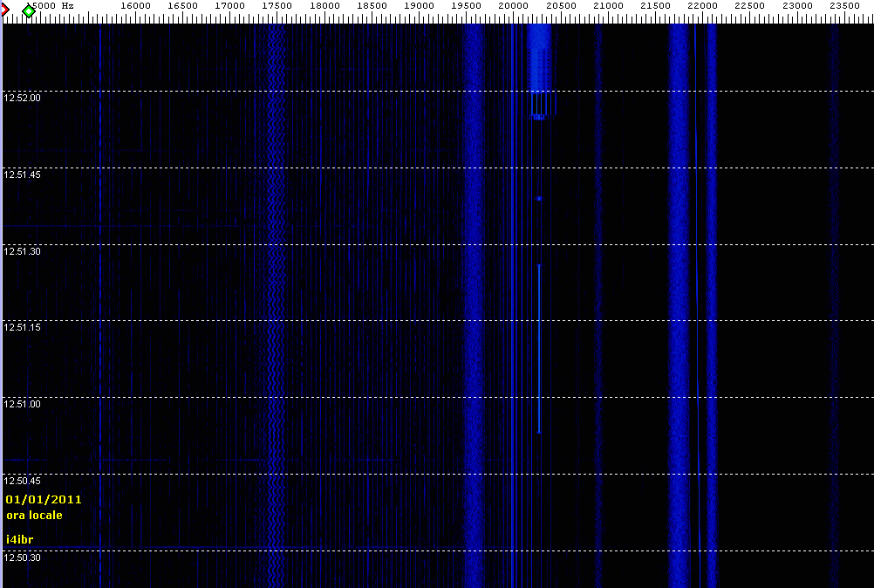Click the "ora locale" annotation text
The width and height of the screenshot is (874, 588).
click(x=34, y=516)
